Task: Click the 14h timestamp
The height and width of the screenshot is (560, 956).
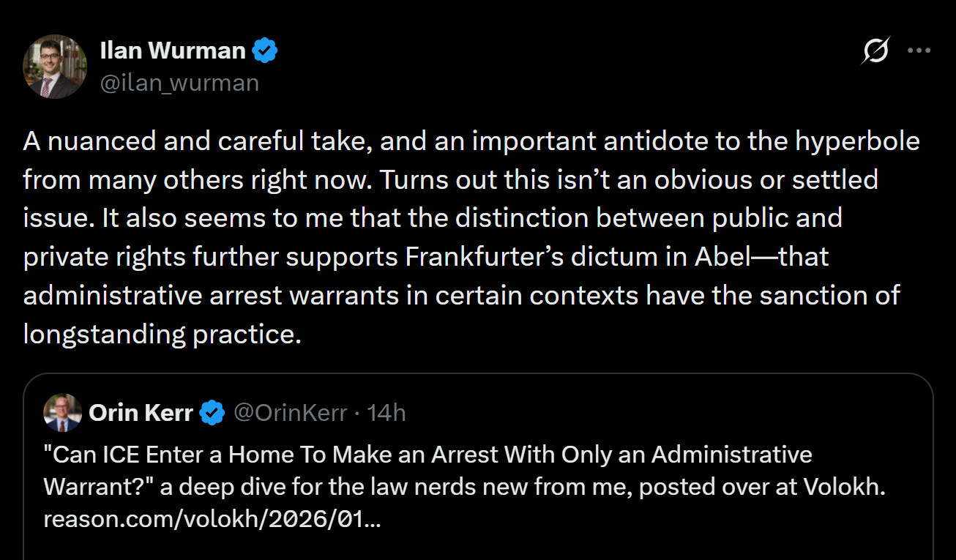Action: coord(386,413)
